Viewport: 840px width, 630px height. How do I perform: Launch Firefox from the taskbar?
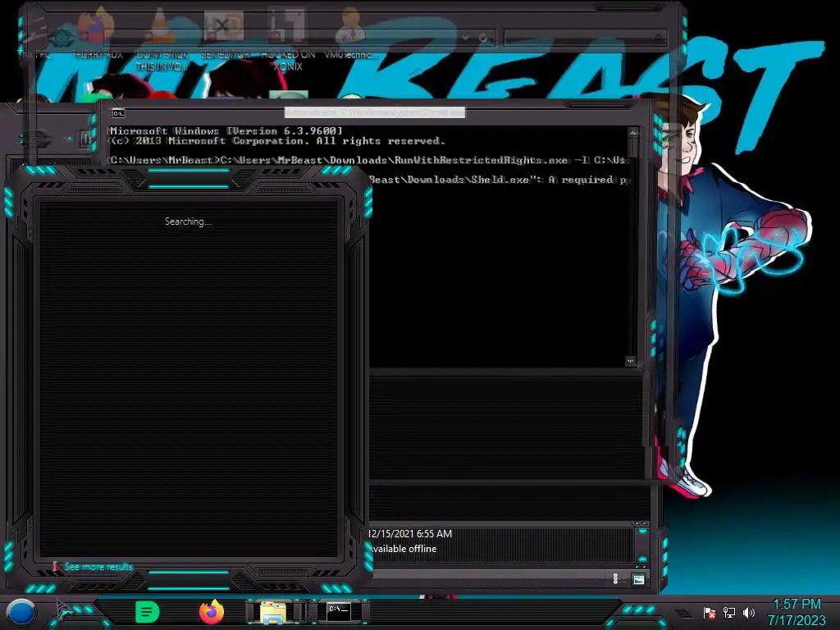point(212,612)
